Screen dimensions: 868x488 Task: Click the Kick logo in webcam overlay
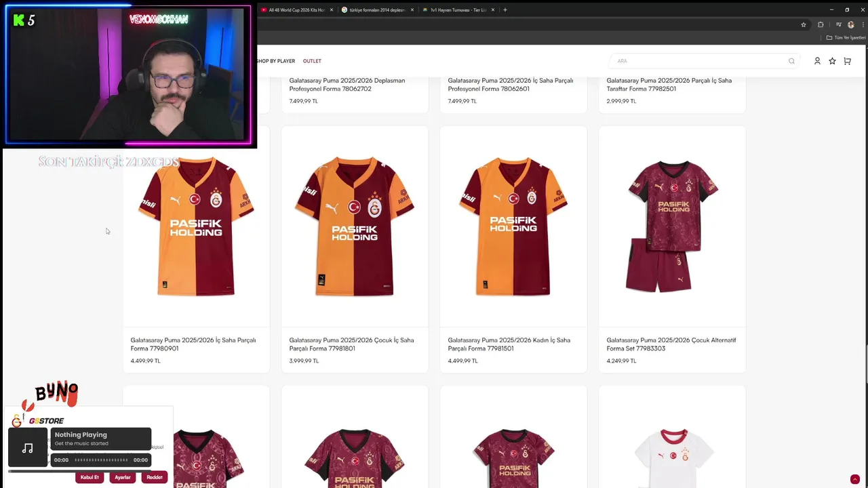coord(18,20)
